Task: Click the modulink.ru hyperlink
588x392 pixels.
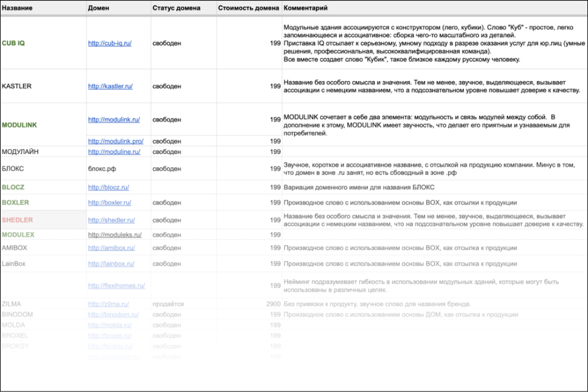Action: coord(113,120)
